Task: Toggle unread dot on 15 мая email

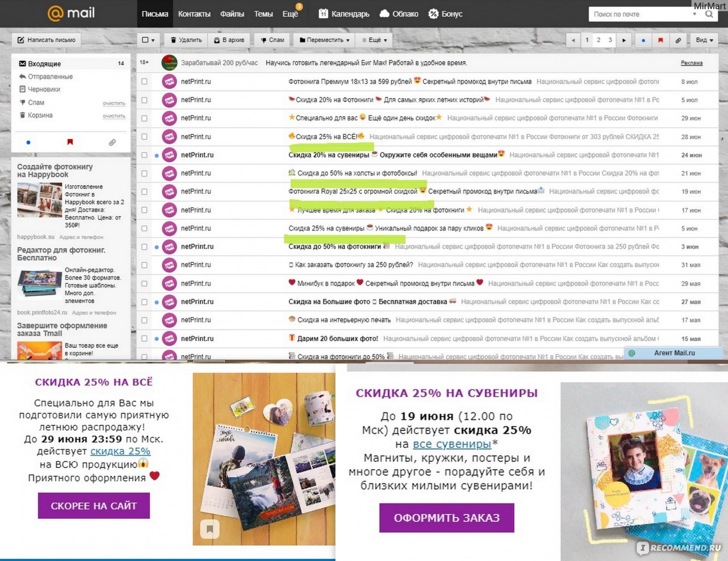Action: tap(156, 338)
